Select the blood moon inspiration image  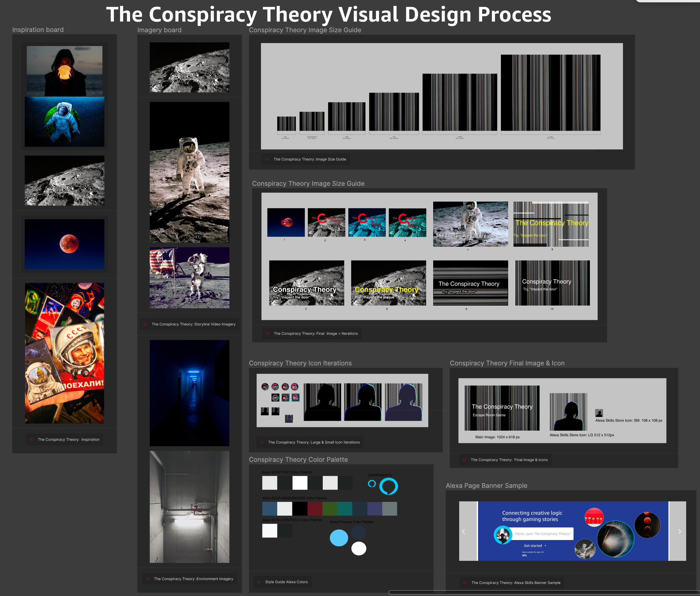(64, 244)
